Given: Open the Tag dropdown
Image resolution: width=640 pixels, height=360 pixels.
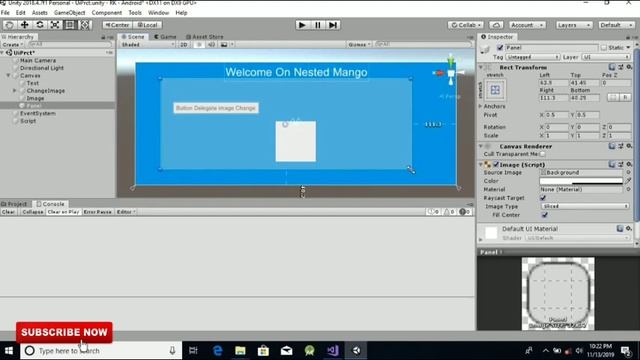Looking at the screenshot, I should 532,57.
